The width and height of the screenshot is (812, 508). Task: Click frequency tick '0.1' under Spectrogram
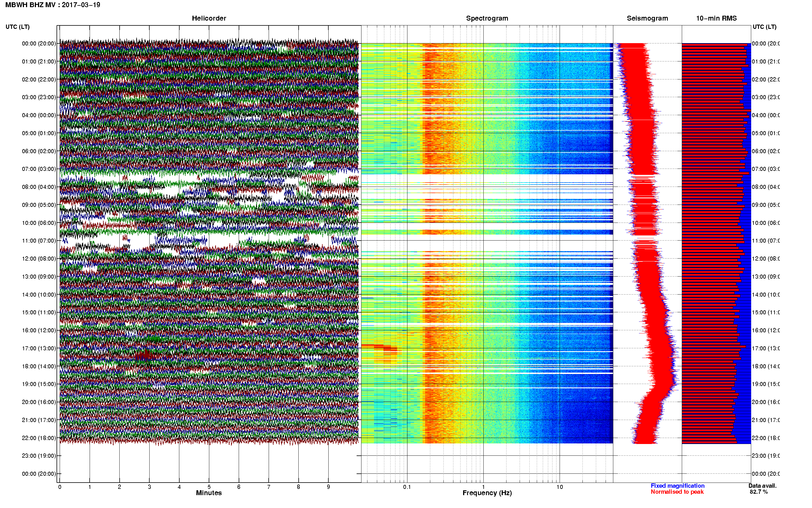pyautogui.click(x=407, y=487)
